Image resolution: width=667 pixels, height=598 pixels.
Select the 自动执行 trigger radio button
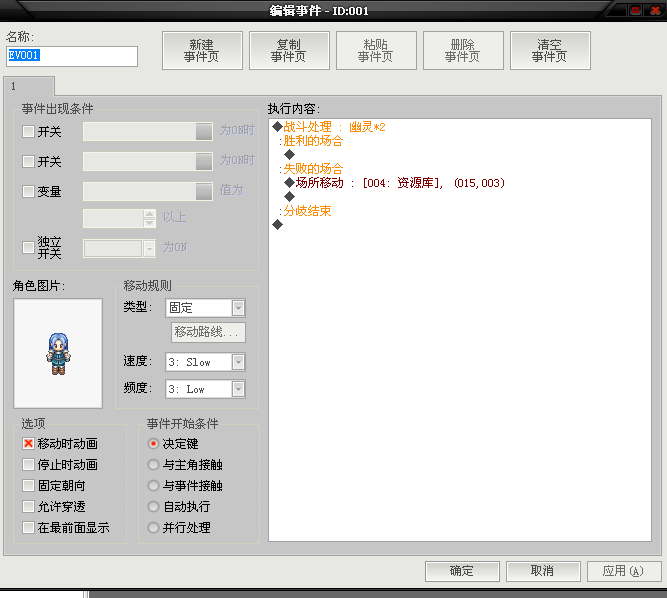click(153, 507)
